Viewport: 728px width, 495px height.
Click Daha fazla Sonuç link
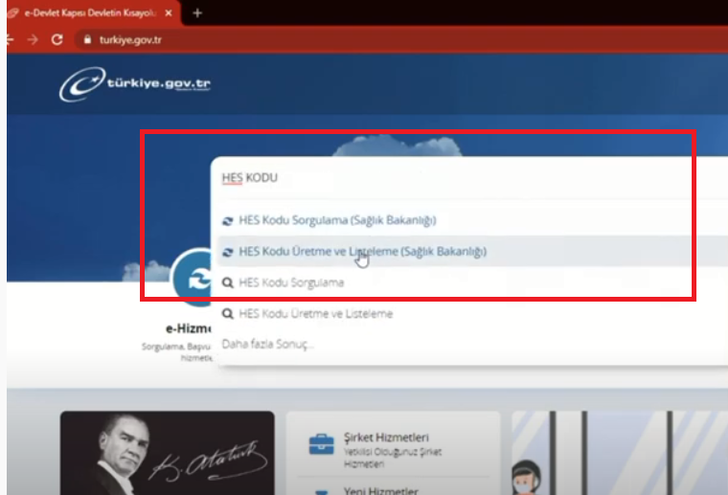[x=268, y=344]
